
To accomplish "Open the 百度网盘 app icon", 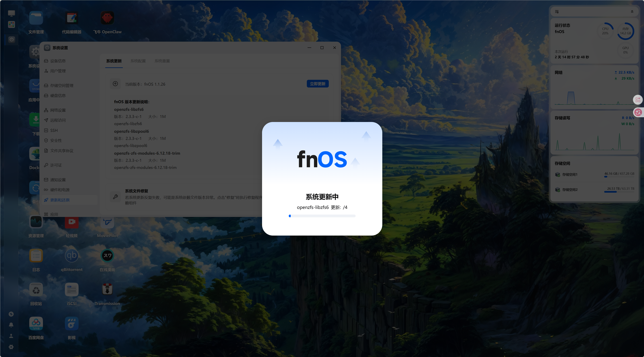I will coord(36,324).
